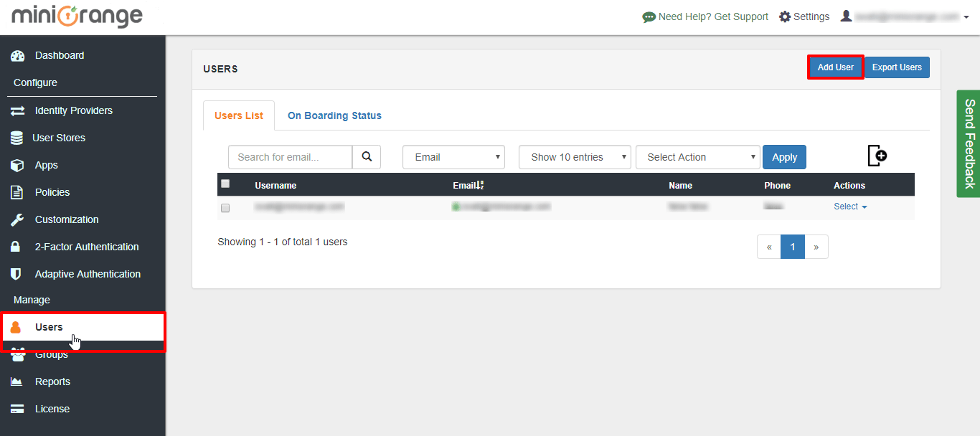Toggle the select-all header checkbox
This screenshot has width=980, height=436.
(x=225, y=184)
